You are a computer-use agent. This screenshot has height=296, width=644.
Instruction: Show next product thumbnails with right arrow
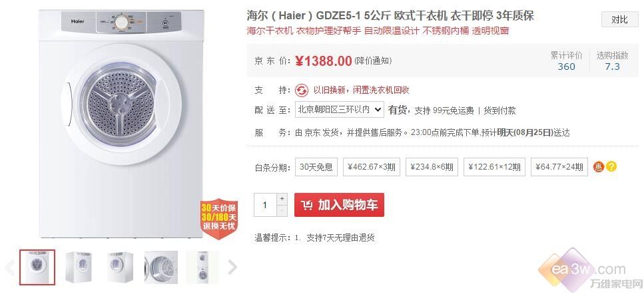tap(232, 267)
